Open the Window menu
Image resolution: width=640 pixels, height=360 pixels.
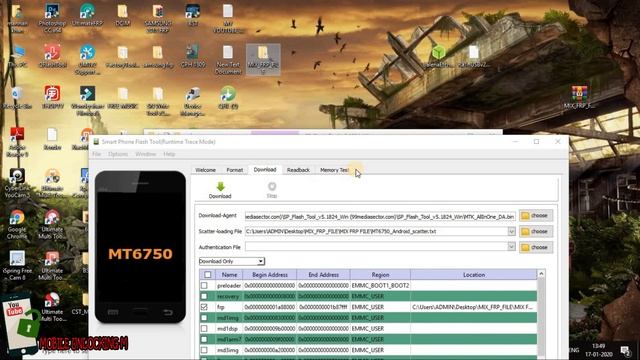(146, 154)
